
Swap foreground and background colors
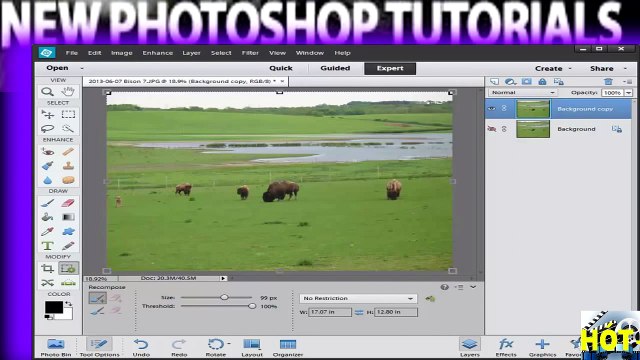(69, 303)
